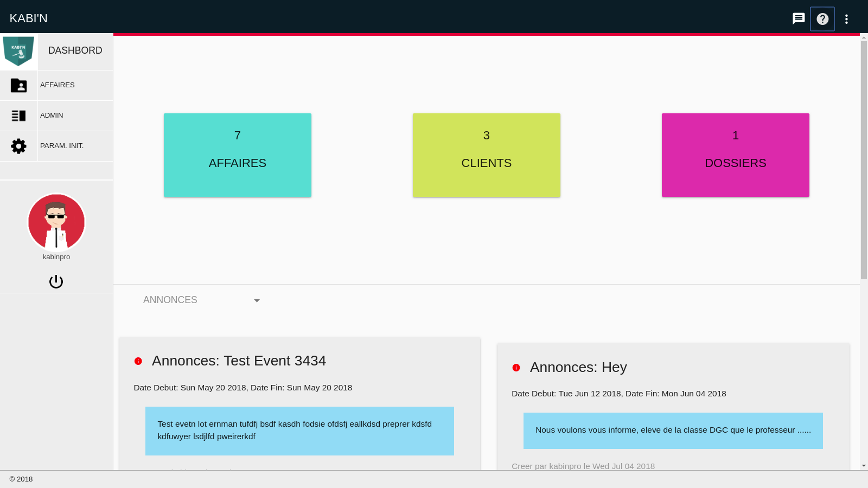Select Admin in the sidebar
The image size is (868, 488).
pyautogui.click(x=52, y=115)
